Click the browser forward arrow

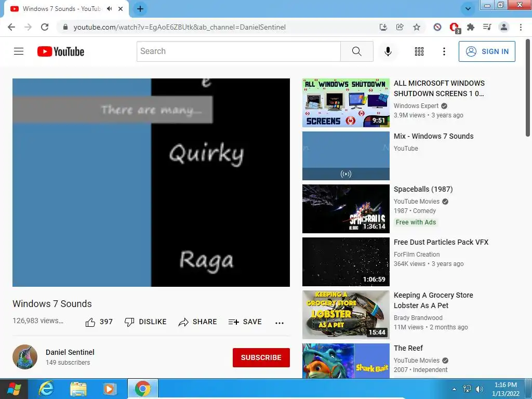tap(28, 27)
